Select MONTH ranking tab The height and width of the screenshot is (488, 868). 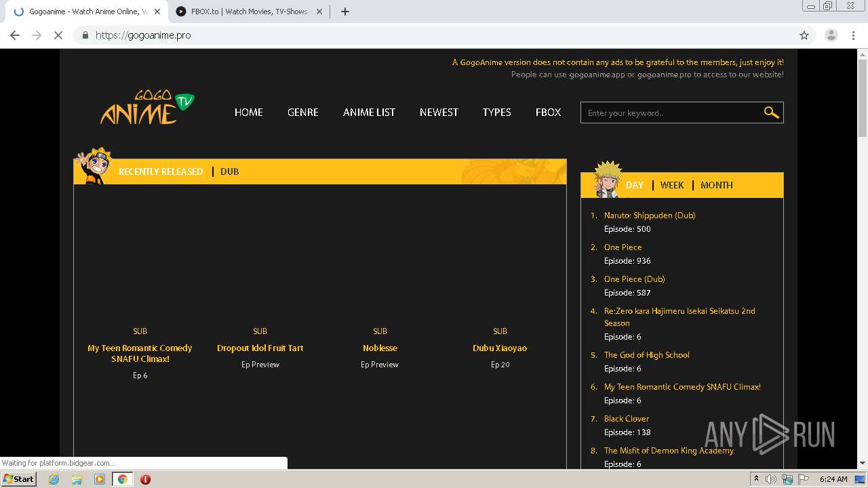click(717, 185)
